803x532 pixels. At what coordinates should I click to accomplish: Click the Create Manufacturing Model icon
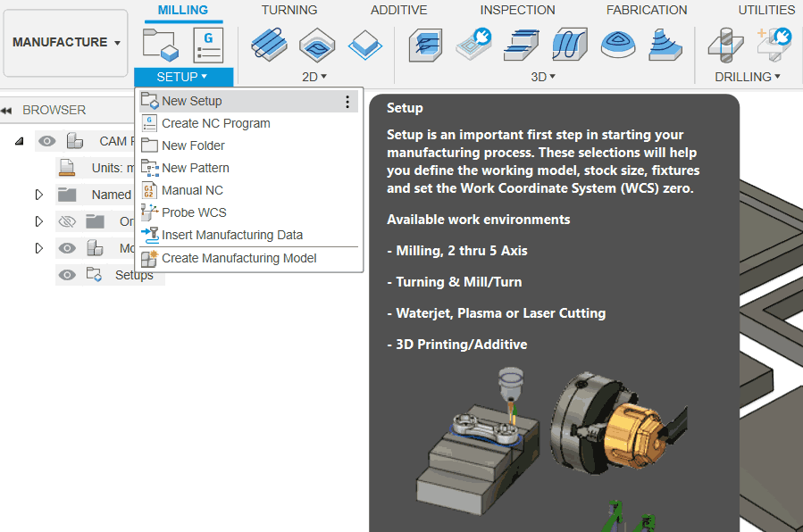tap(149, 258)
